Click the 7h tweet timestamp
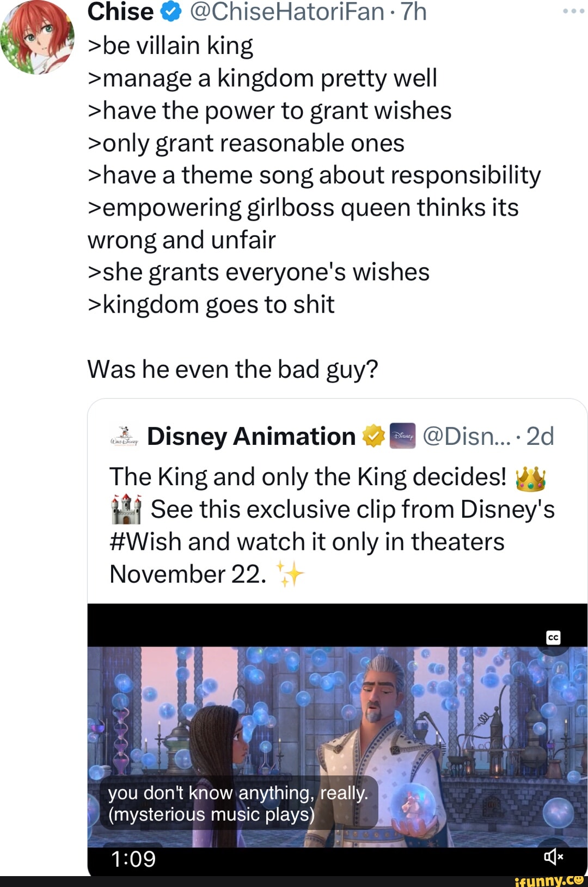The width and height of the screenshot is (588, 887). coord(414,11)
